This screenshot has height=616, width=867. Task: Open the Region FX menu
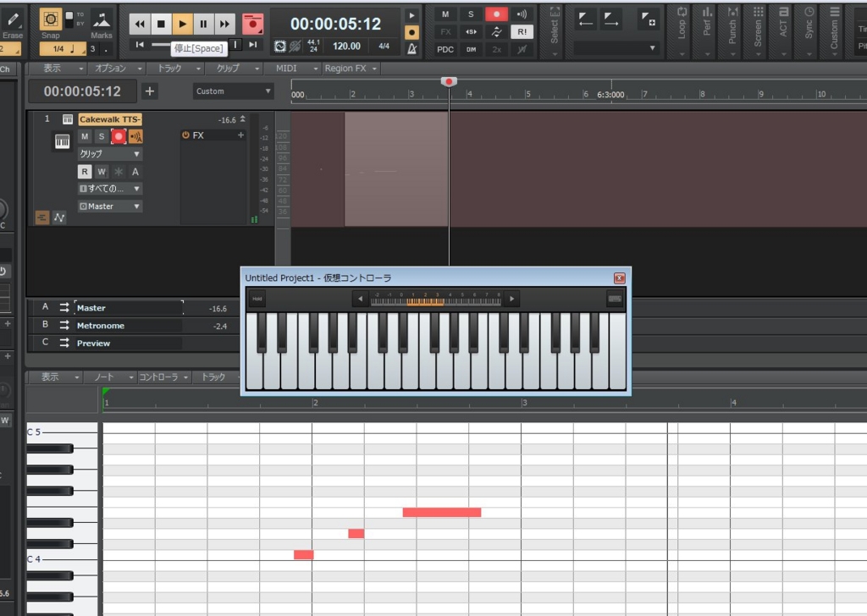(351, 69)
